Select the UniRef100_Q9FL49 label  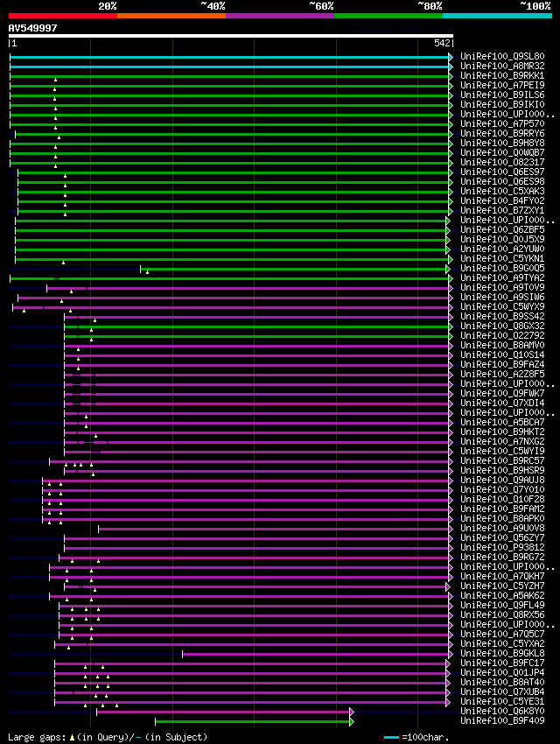click(502, 606)
